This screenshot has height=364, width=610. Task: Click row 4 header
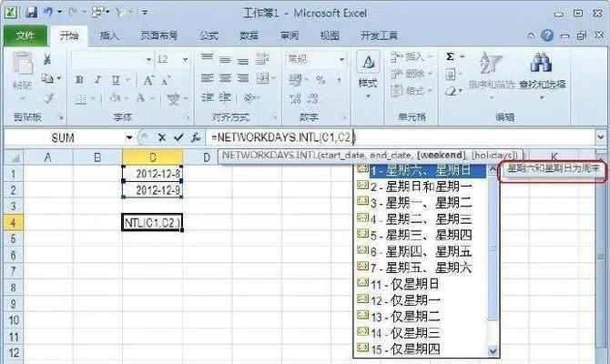[x=13, y=222]
